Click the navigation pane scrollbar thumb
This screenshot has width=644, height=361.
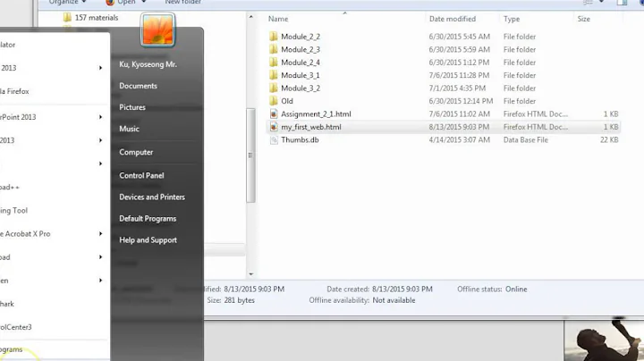point(251,155)
